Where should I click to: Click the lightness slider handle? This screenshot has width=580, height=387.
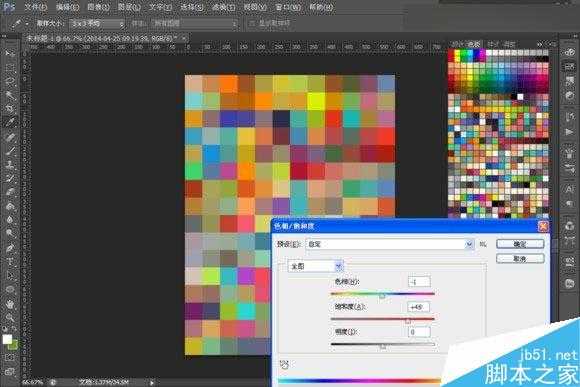(383, 346)
